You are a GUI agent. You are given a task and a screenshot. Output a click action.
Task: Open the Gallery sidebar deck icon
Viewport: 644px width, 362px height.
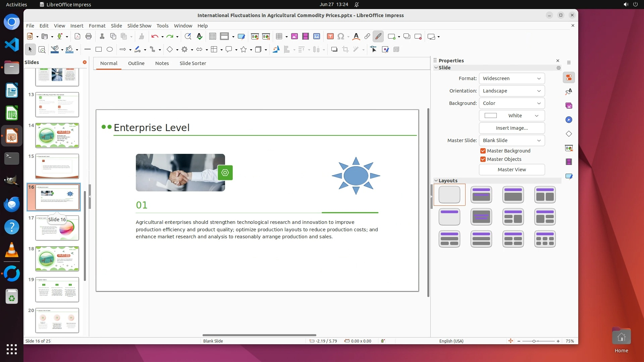tap(569, 106)
